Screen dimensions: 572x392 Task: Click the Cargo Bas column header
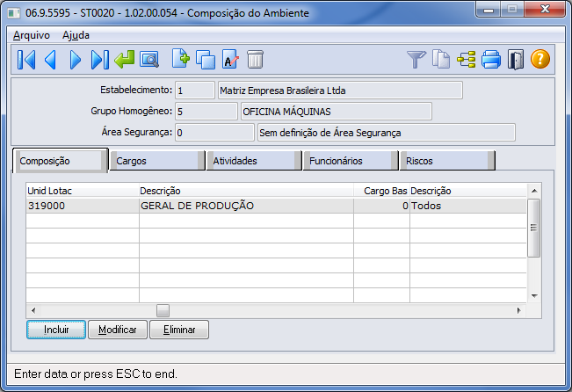(381, 191)
